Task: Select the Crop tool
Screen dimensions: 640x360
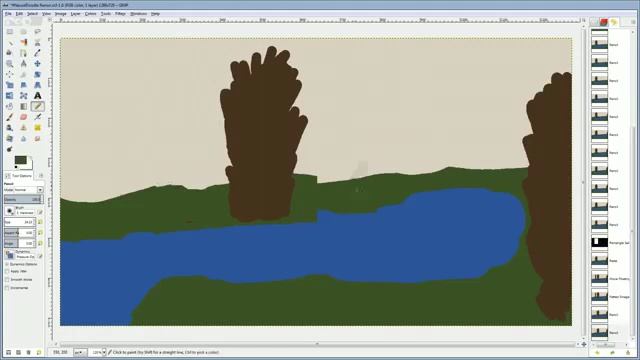Action: click(23, 74)
